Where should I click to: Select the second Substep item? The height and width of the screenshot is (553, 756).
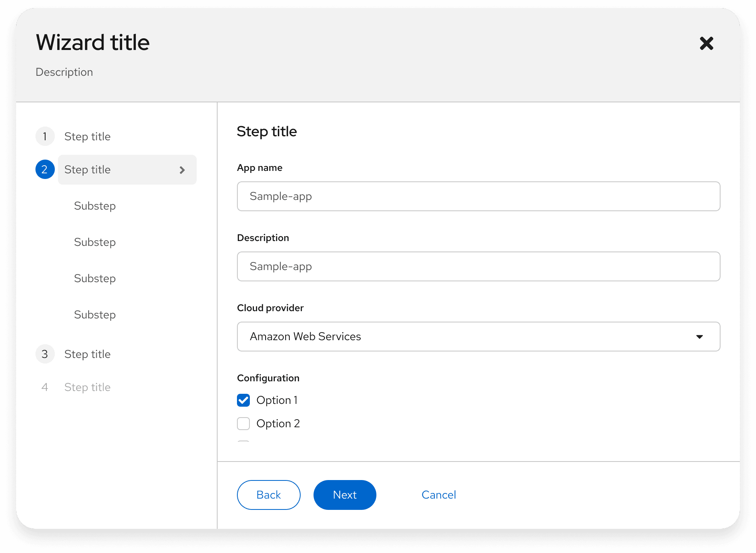(x=95, y=242)
